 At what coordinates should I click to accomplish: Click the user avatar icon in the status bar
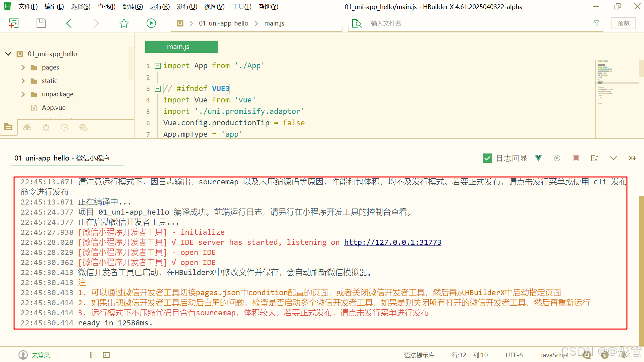(x=23, y=355)
